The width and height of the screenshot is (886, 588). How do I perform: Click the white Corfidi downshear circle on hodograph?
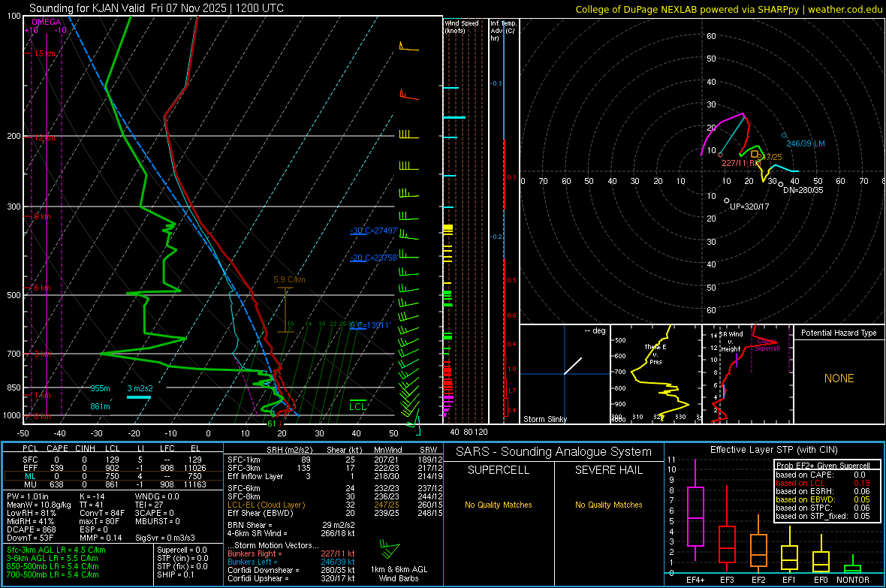pos(780,184)
